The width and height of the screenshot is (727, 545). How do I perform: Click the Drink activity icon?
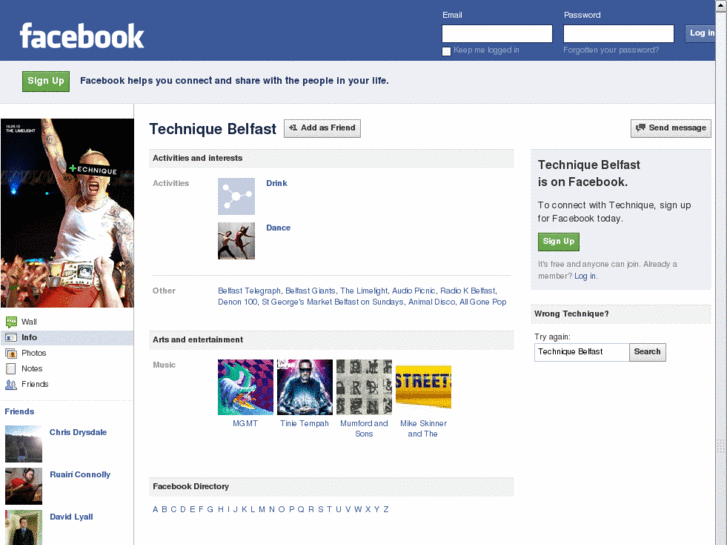pos(236,196)
